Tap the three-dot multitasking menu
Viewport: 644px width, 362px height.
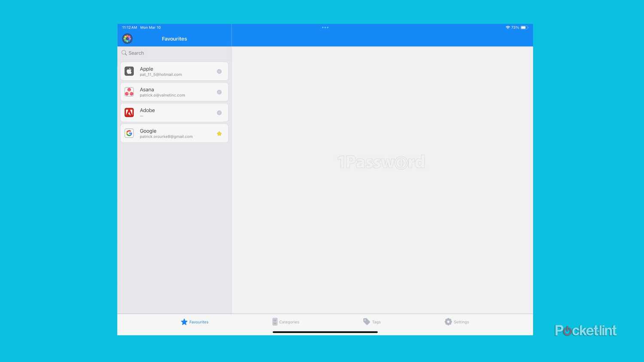[325, 27]
